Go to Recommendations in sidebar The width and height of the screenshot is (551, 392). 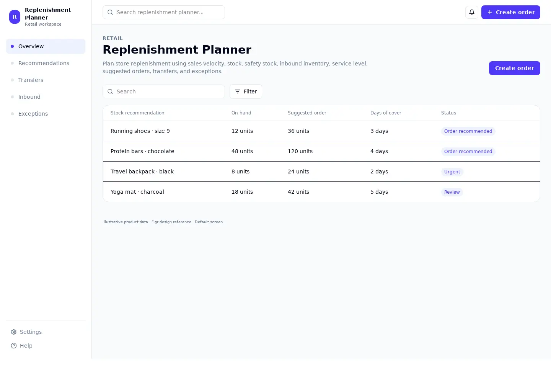(46, 63)
